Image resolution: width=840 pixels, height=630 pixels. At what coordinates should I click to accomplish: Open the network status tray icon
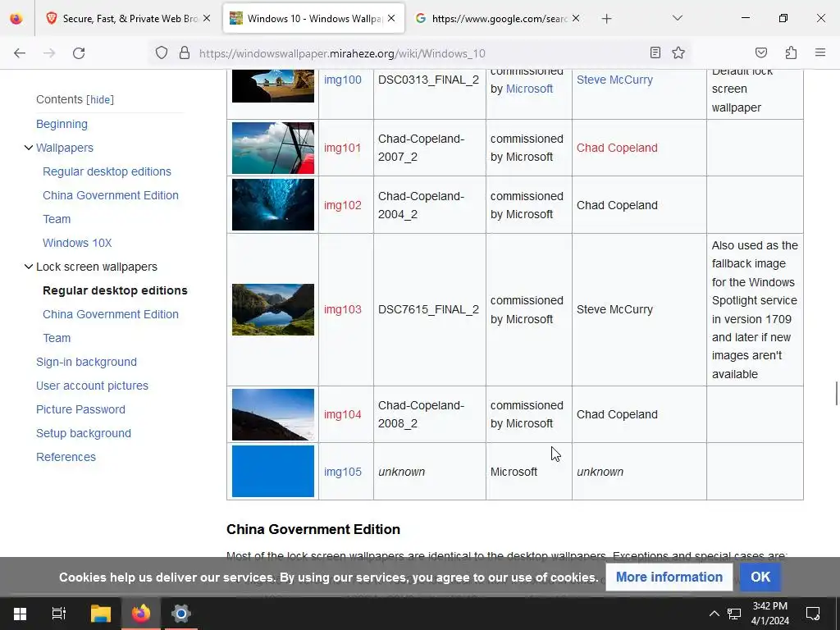click(x=734, y=614)
